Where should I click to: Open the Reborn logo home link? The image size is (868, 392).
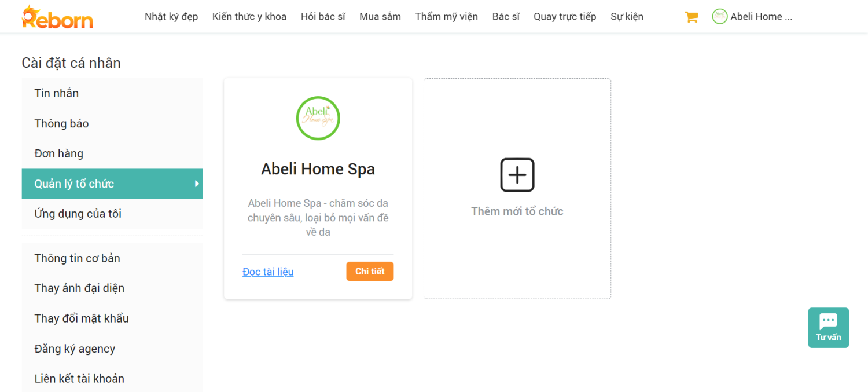pos(57,17)
